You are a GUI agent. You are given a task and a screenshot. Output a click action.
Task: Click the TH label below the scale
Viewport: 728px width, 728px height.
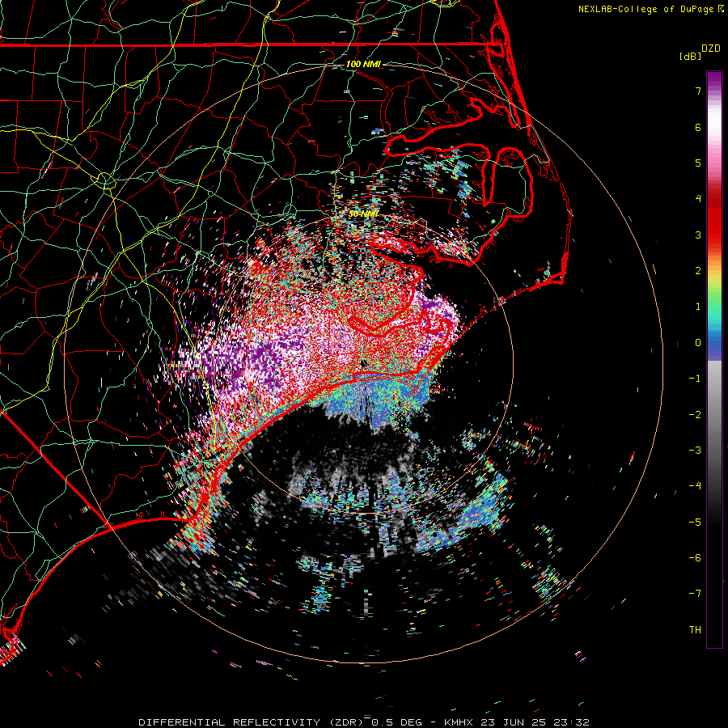click(x=695, y=630)
